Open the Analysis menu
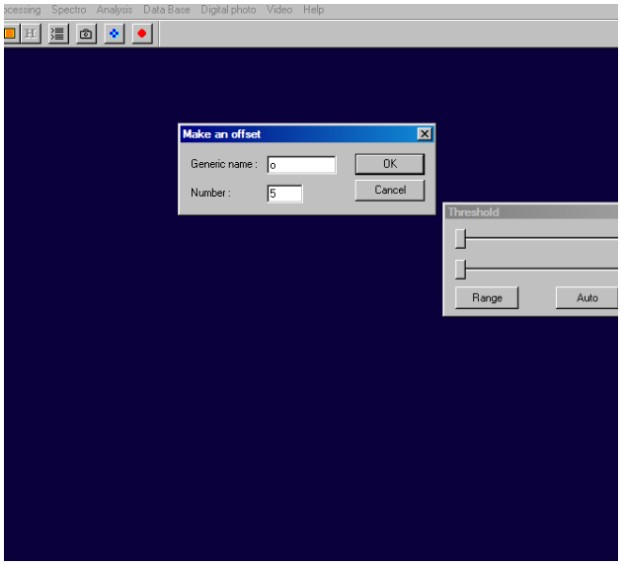The height and width of the screenshot is (565, 622). [x=114, y=10]
